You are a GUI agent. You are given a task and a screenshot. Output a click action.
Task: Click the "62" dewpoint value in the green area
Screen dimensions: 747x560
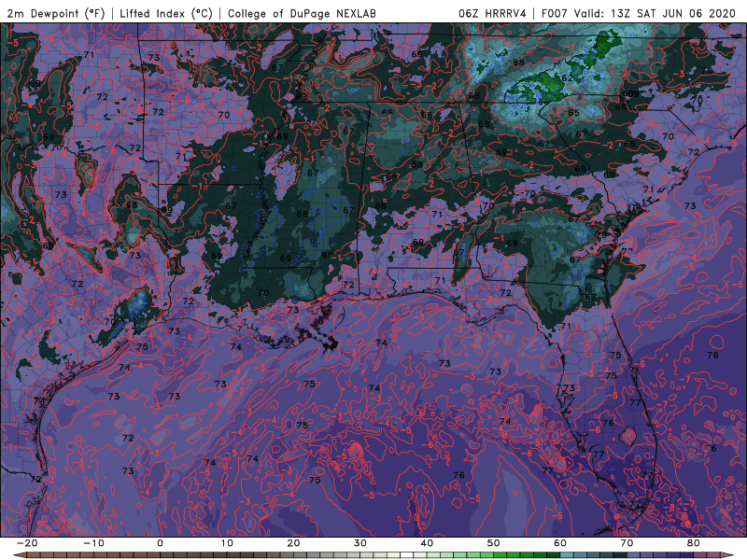coord(567,78)
